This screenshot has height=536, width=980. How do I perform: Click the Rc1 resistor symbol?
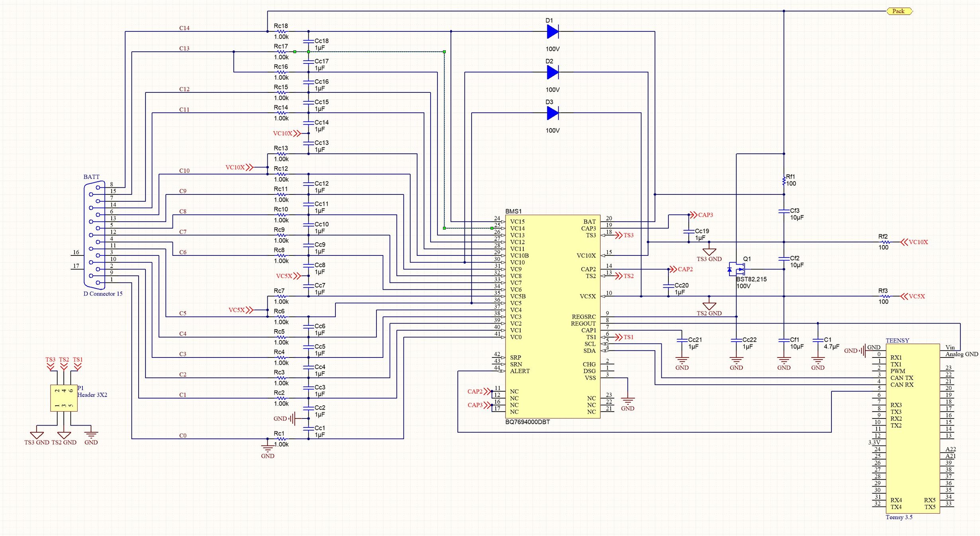tap(281, 439)
